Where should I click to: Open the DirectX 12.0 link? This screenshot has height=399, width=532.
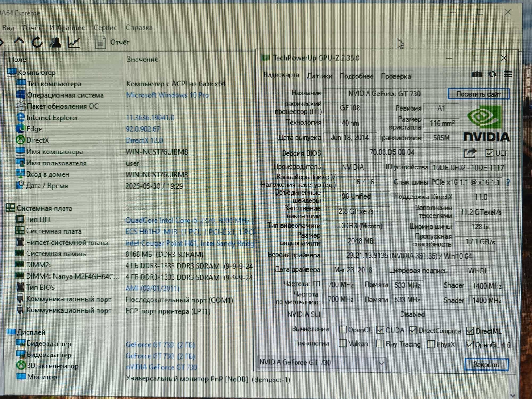[144, 140]
